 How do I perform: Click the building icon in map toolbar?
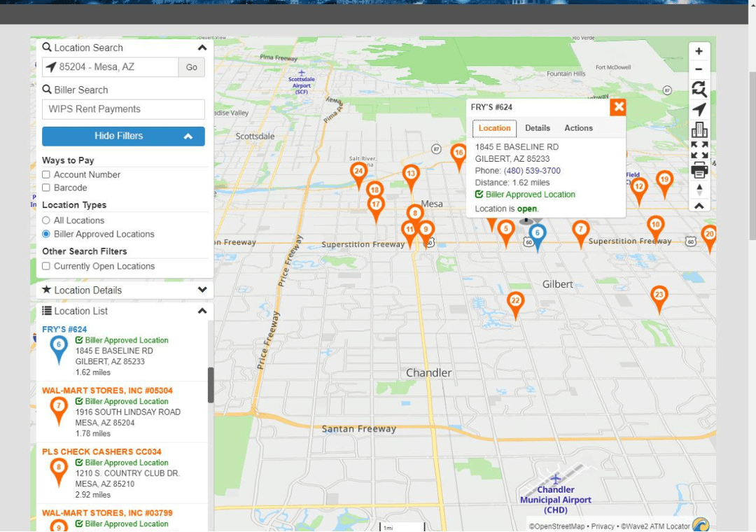[699, 129]
